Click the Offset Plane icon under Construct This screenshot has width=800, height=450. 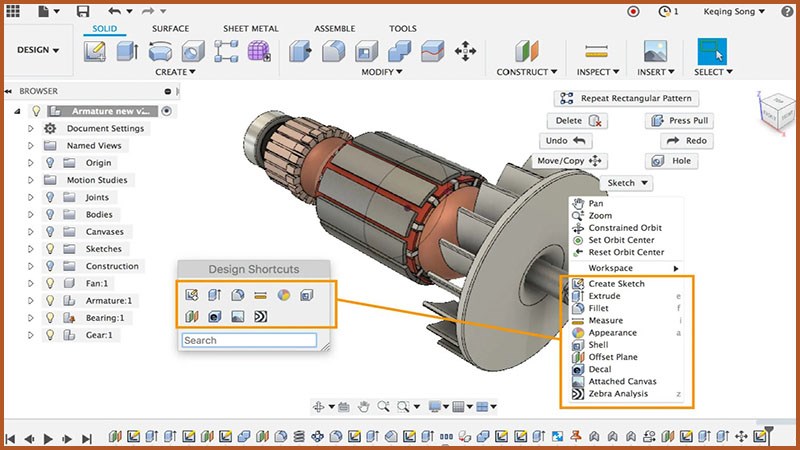[x=527, y=51]
